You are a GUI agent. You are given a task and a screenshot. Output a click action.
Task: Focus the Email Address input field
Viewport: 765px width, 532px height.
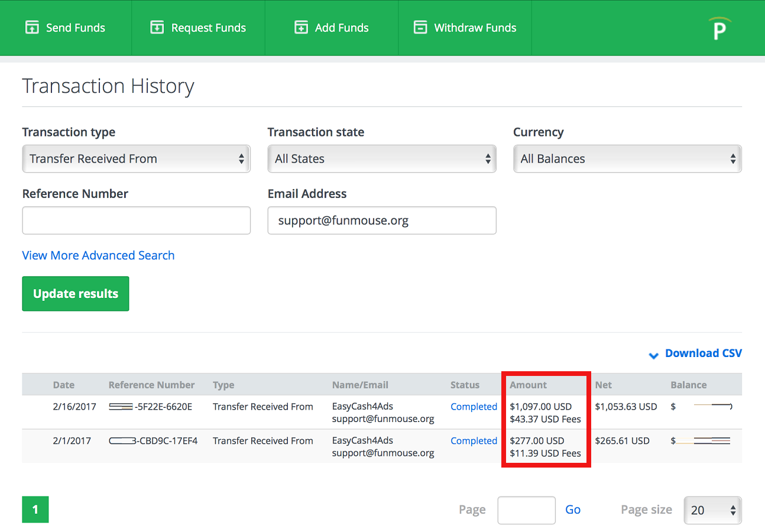tap(382, 220)
